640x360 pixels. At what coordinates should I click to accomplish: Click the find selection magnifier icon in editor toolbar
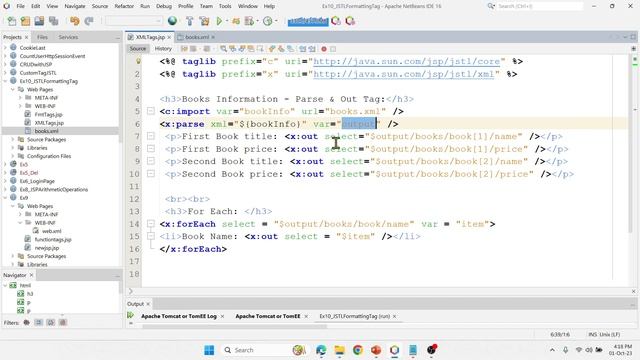(x=224, y=49)
